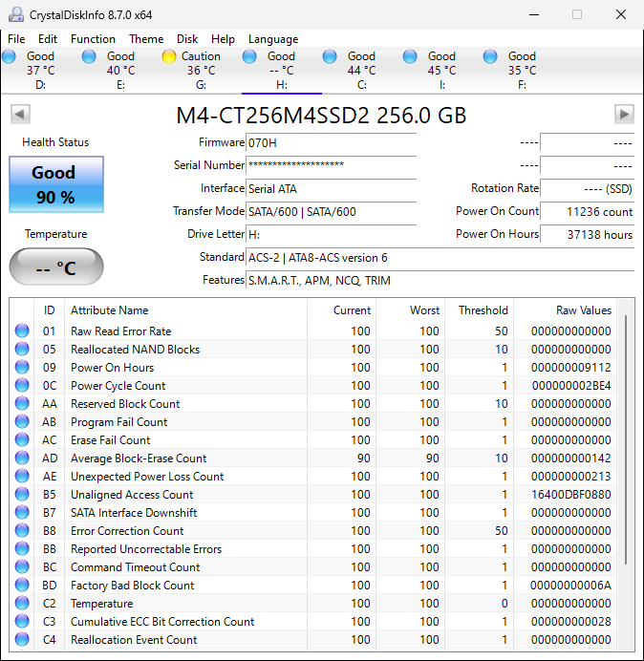Click status orb for Unaligned Access Count
Screen dimensions: 644x661
click(22, 494)
